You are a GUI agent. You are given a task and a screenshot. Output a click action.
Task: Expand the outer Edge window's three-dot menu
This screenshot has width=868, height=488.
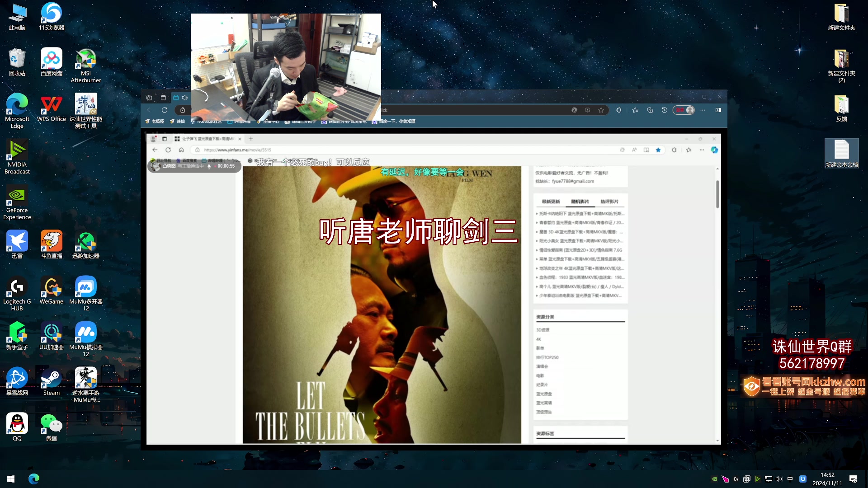tap(703, 110)
